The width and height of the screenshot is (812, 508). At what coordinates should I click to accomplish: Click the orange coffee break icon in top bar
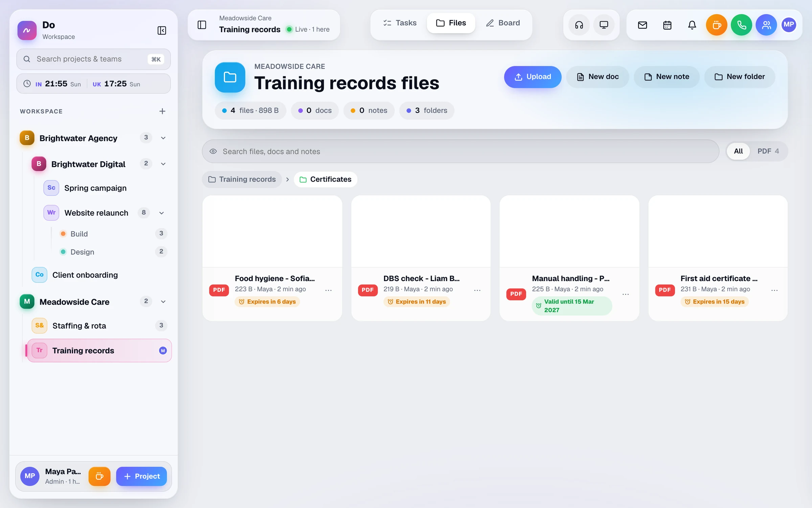pyautogui.click(x=717, y=25)
